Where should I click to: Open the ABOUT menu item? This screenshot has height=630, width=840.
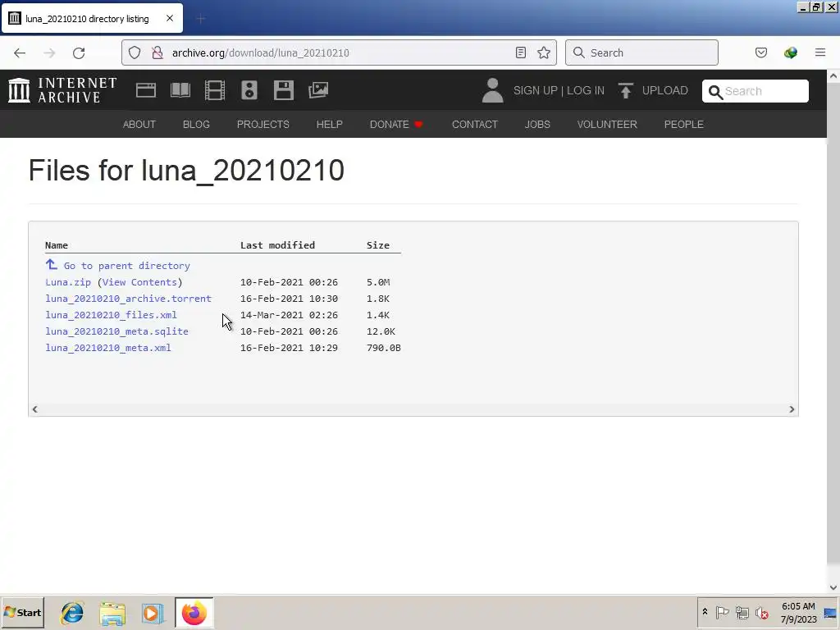pos(139,125)
